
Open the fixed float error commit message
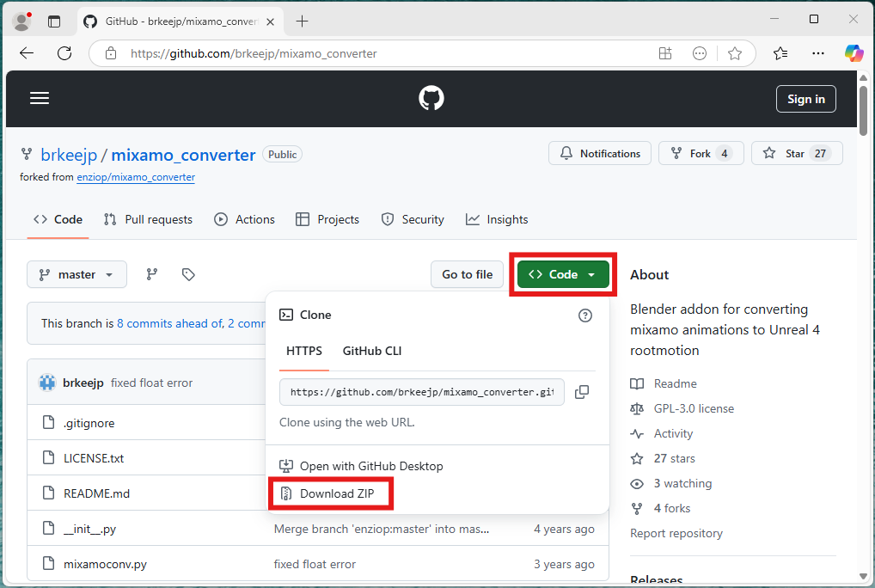coord(151,383)
